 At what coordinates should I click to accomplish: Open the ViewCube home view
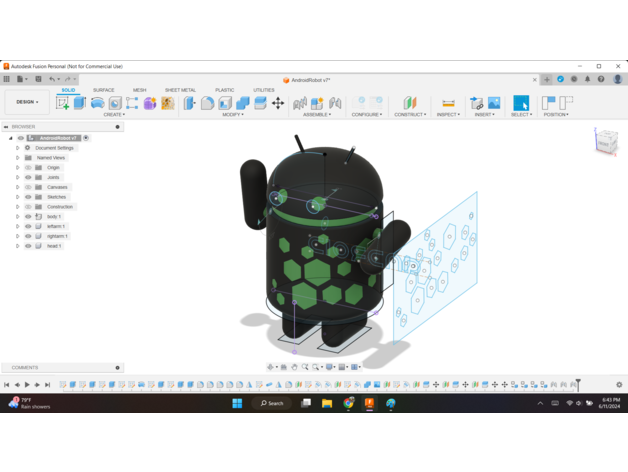click(606, 141)
